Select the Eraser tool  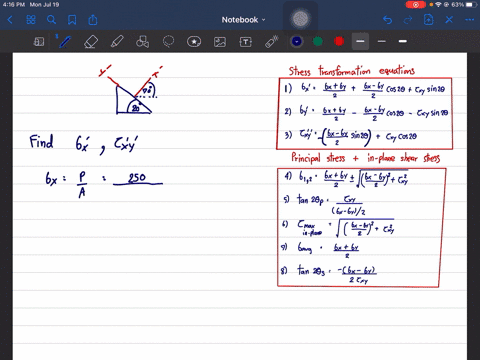click(91, 42)
